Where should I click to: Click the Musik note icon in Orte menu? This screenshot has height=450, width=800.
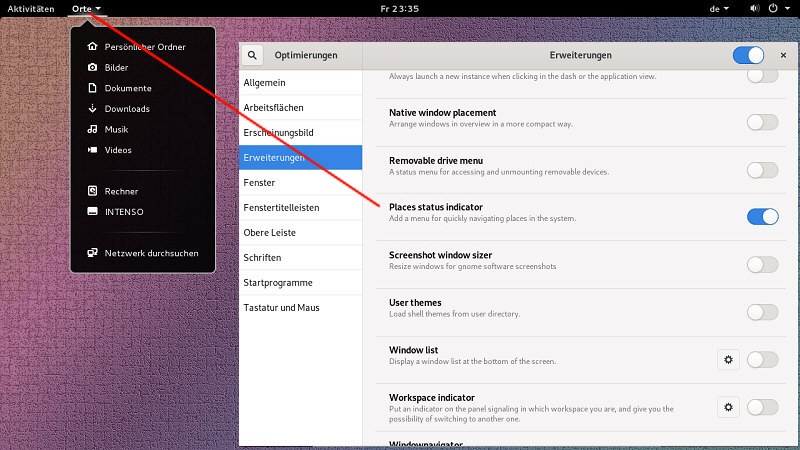[x=92, y=129]
